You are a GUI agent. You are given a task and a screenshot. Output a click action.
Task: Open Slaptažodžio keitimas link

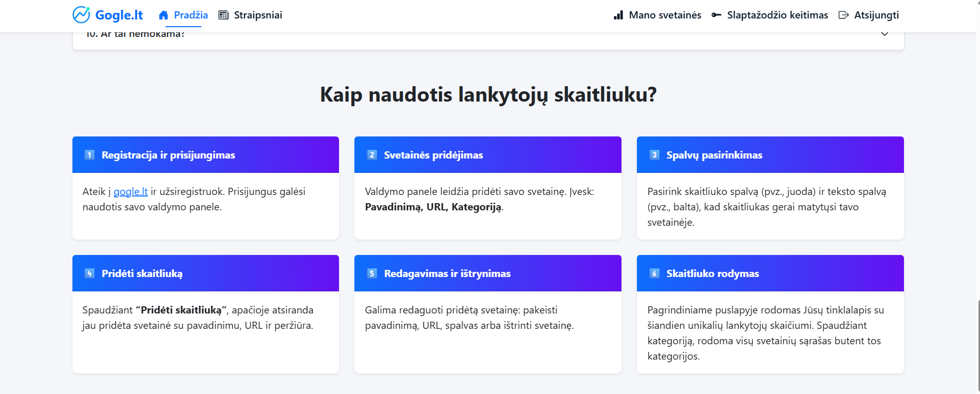coord(777,15)
